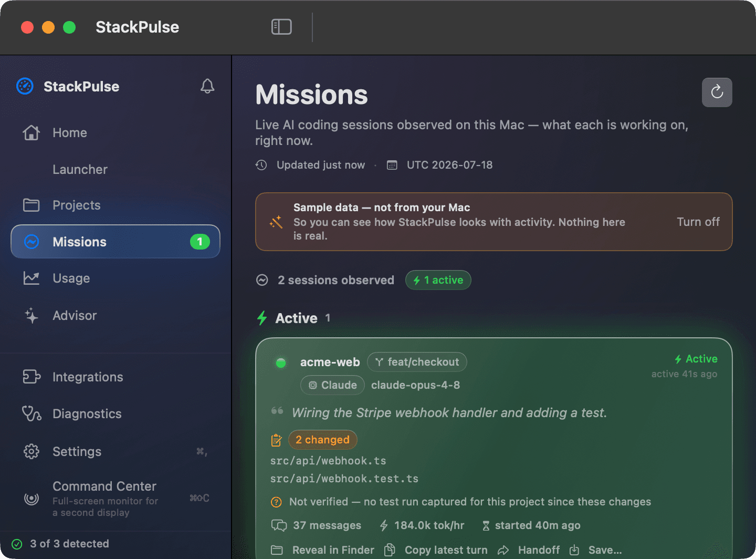Click the feat/checkout branch chip
Viewport: 756px width, 559px height.
click(417, 362)
